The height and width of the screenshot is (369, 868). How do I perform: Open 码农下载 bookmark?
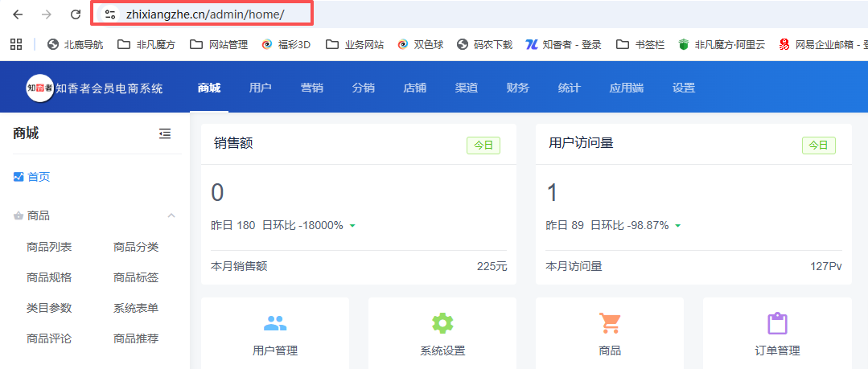[x=484, y=45]
